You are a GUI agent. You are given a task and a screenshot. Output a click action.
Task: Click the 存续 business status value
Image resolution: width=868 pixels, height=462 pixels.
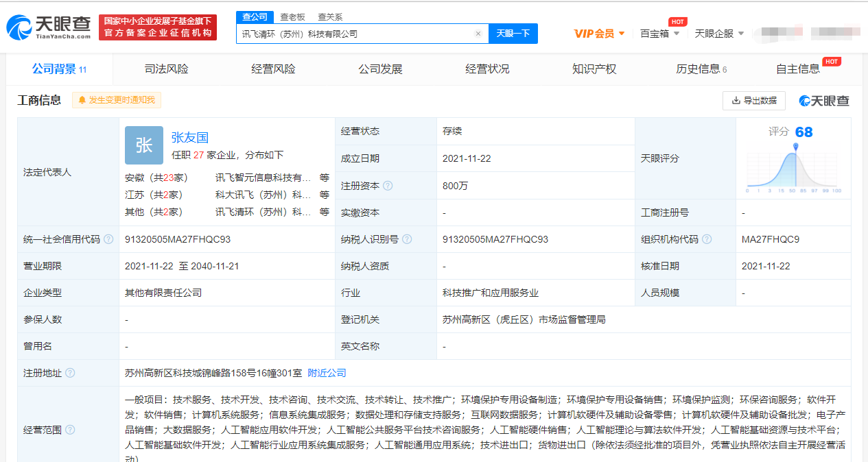tap(452, 131)
